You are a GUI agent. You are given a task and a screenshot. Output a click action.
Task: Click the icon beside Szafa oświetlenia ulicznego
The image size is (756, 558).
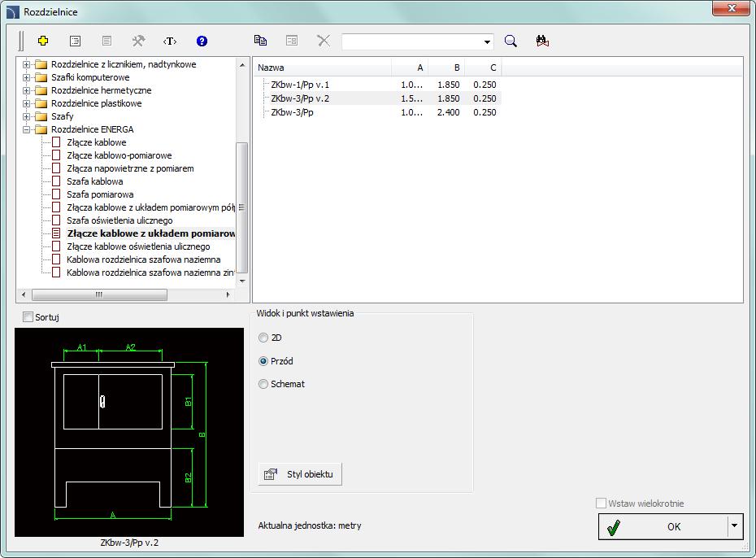56,220
